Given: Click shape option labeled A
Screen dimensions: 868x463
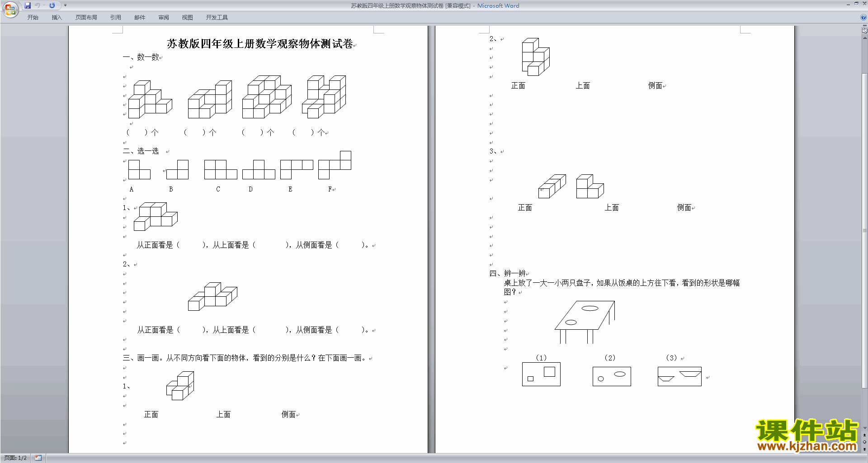Looking at the screenshot, I should coord(139,169).
